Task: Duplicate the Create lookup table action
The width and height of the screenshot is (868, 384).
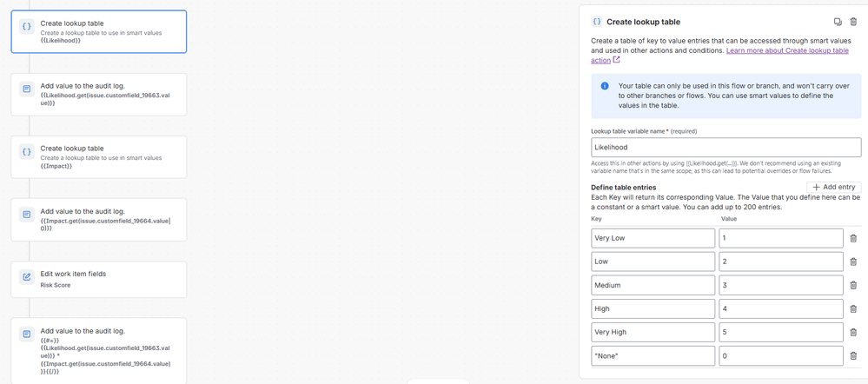Action: click(838, 22)
